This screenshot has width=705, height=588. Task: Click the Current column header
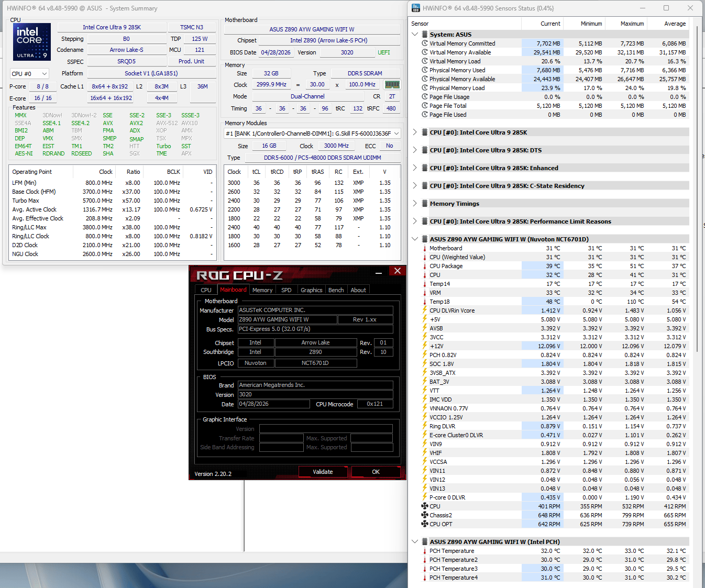coord(542,24)
